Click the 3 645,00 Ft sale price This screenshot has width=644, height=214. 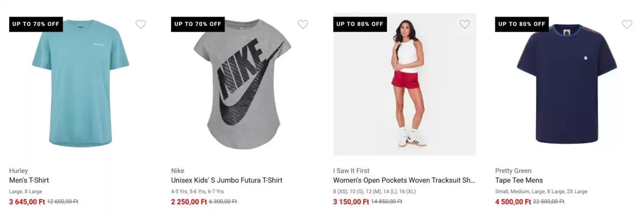click(x=27, y=202)
